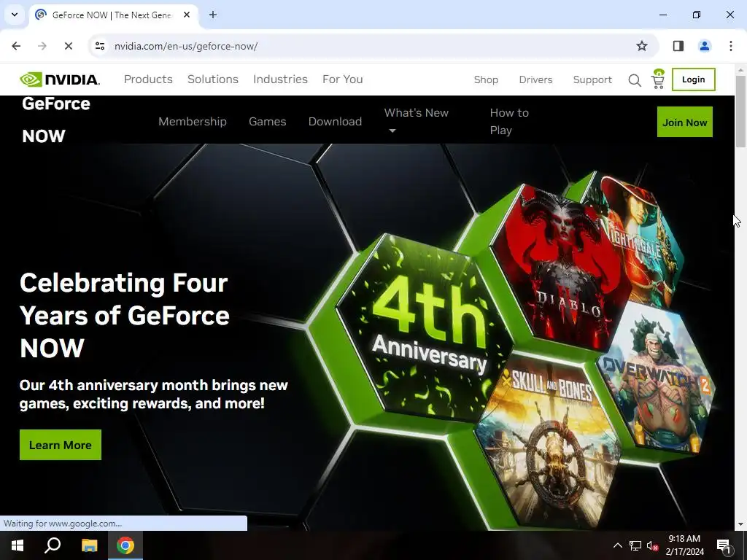Open network status tray icon
Viewport: 747px width, 560px height.
[x=635, y=545]
